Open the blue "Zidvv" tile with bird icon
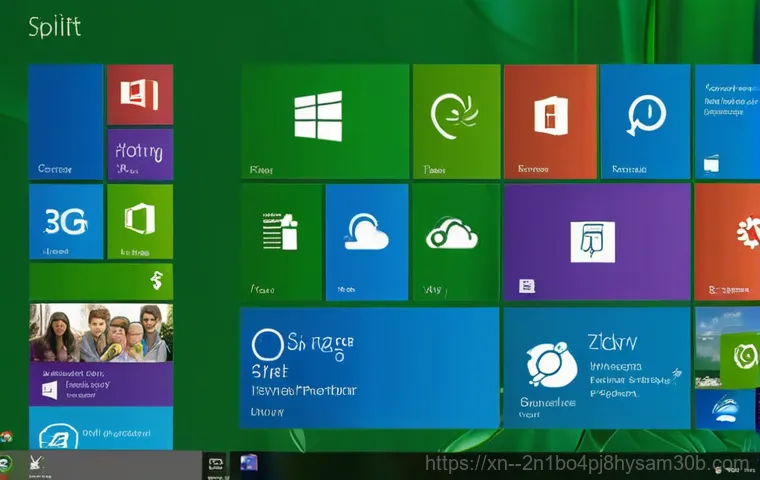Image resolution: width=760 pixels, height=480 pixels. pyautogui.click(x=597, y=368)
